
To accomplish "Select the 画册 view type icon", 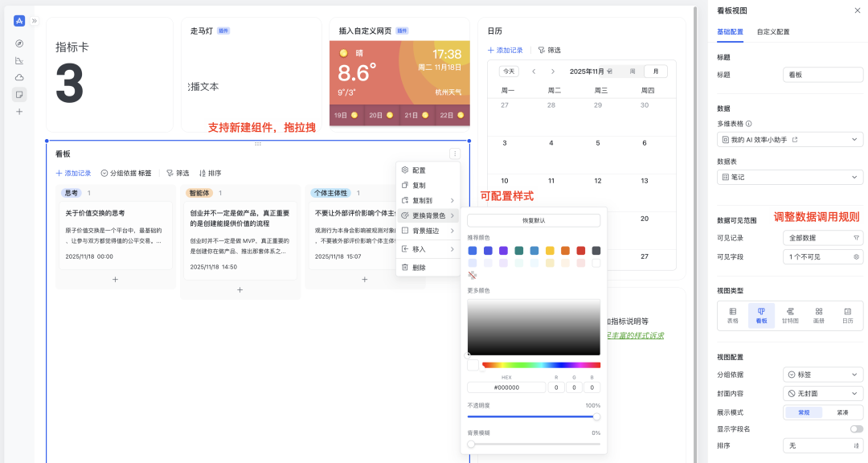I will click(821, 316).
